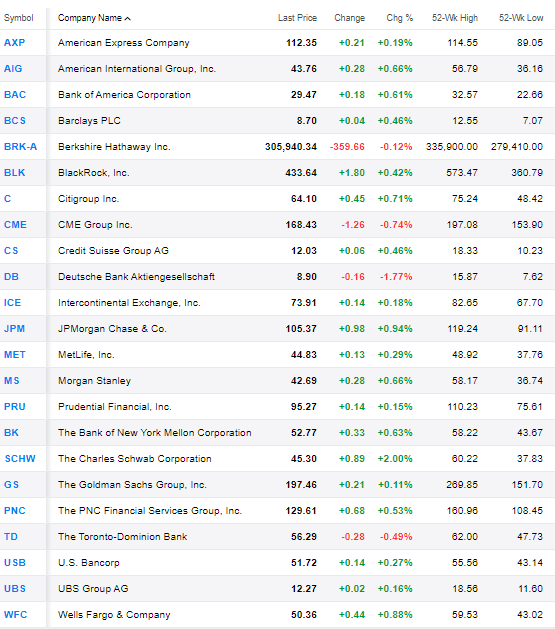Screen dimensions: 555x629
Task: Select Bank of America Corporation name
Action: (x=124, y=95)
